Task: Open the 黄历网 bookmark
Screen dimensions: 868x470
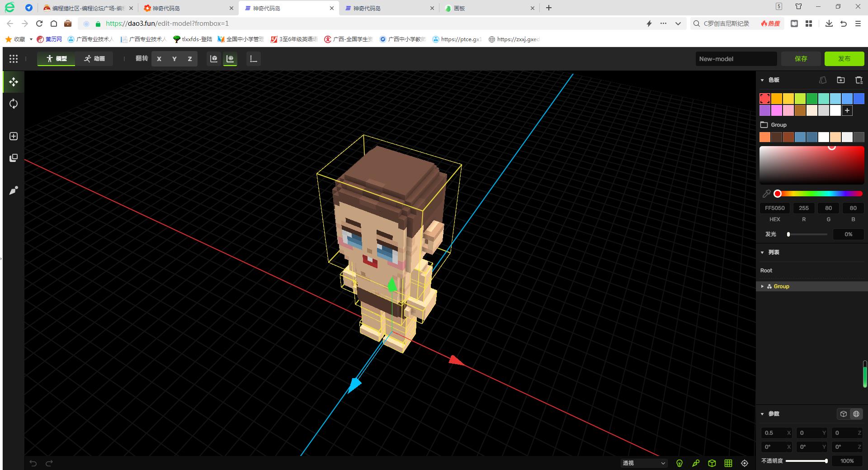Action: click(x=49, y=39)
